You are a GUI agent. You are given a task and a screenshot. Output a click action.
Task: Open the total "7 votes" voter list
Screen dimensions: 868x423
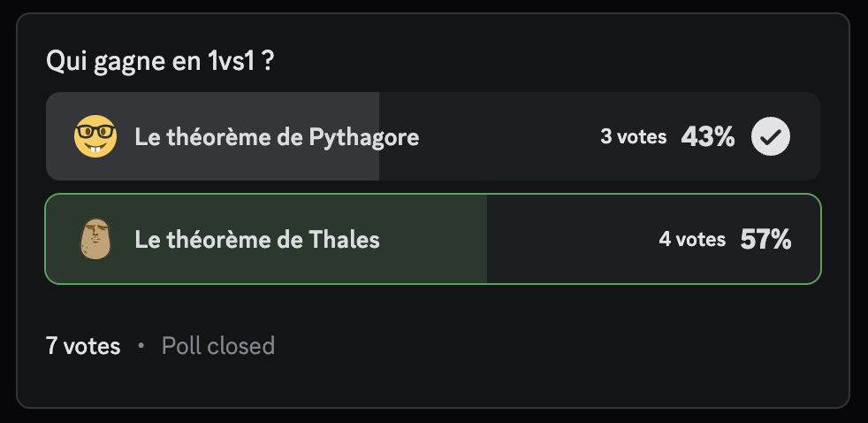83,345
